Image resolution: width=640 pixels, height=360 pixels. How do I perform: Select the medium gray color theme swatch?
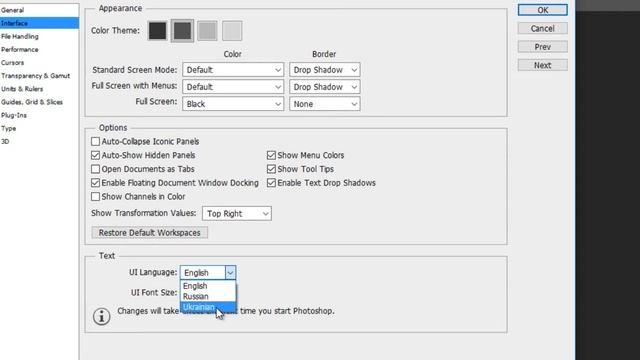[x=207, y=31]
